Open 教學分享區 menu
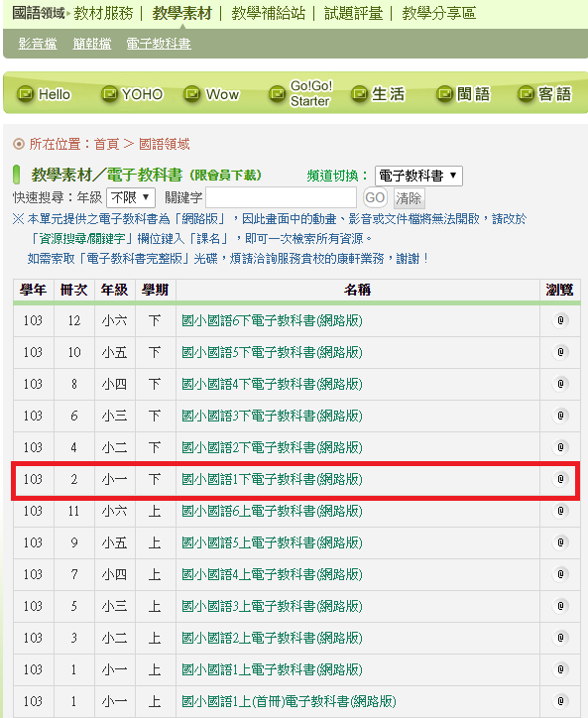588x718 pixels. pos(438,13)
